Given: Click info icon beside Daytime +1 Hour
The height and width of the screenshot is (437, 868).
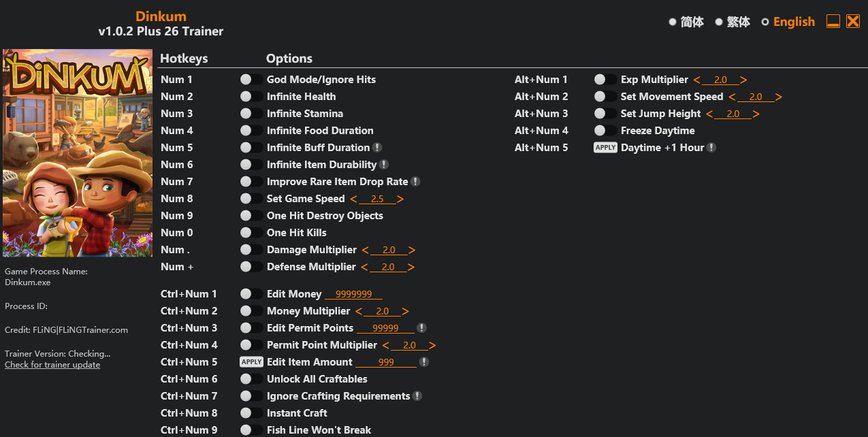Looking at the screenshot, I should point(711,148).
